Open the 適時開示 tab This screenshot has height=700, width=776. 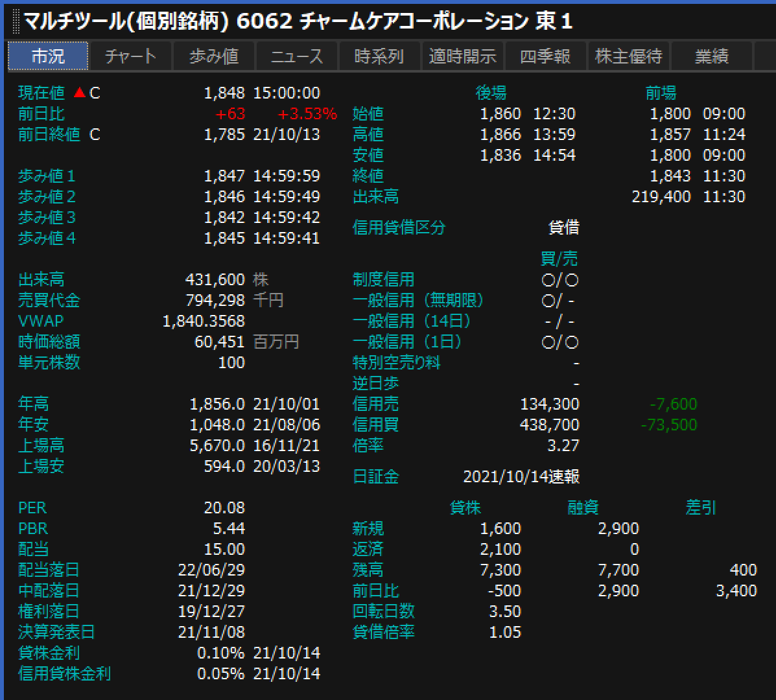463,56
